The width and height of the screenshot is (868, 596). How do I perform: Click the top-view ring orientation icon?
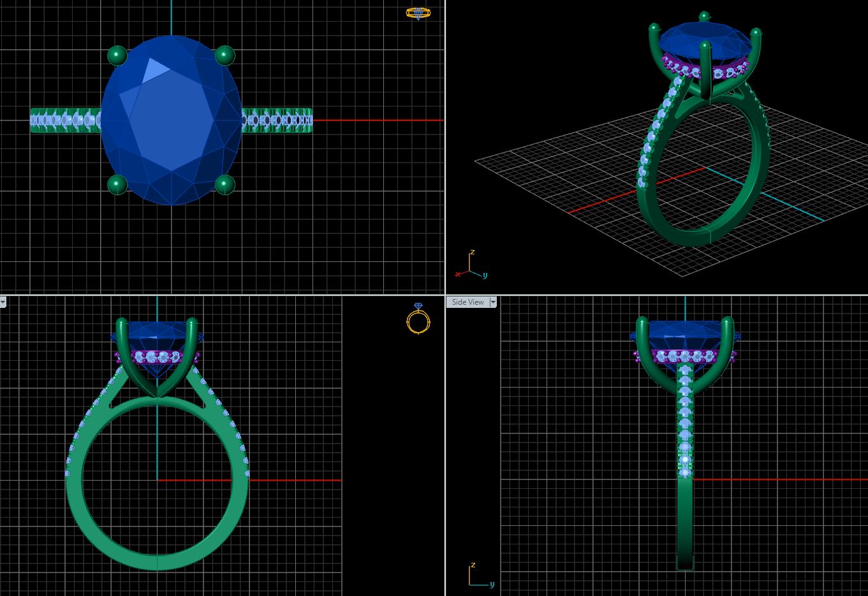(x=418, y=13)
